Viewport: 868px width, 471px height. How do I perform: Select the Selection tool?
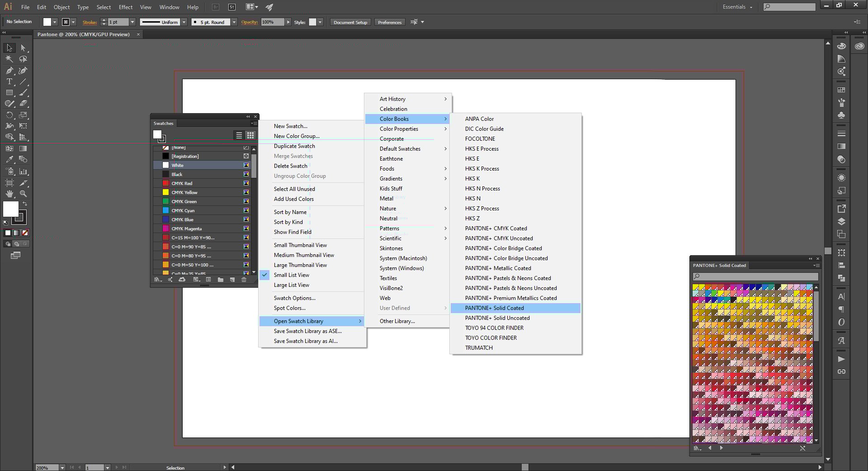pyautogui.click(x=9, y=48)
